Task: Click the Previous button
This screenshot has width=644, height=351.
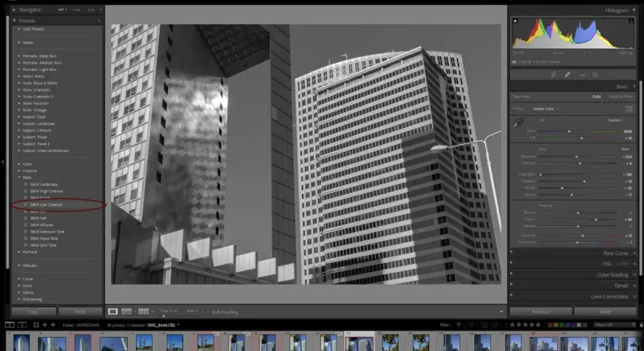Action: (x=541, y=312)
